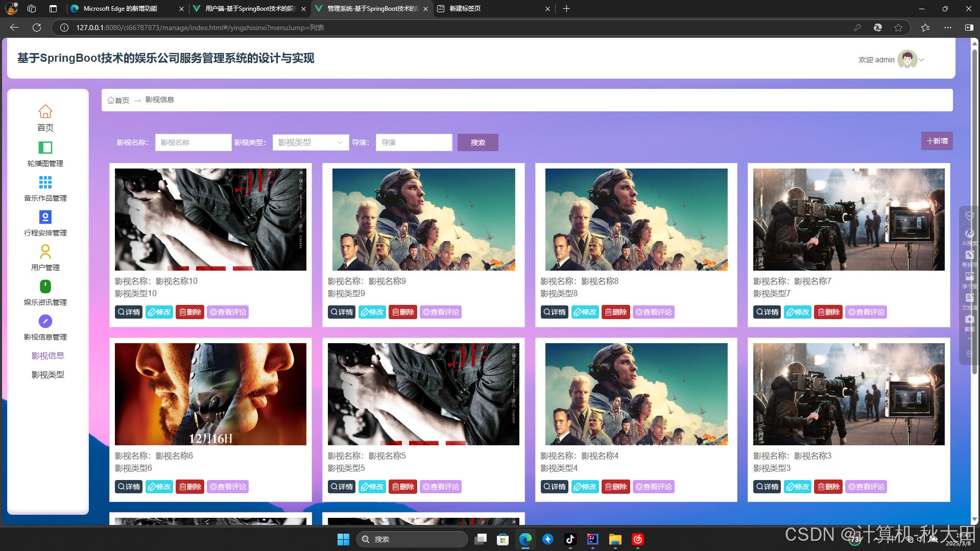Image resolution: width=980 pixels, height=551 pixels.
Task: Open Edge settings and more menu
Action: coord(948,28)
